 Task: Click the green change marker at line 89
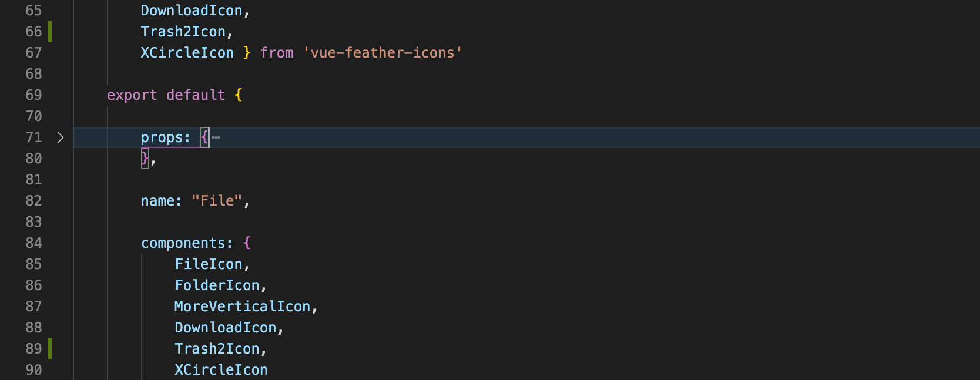coord(50,349)
